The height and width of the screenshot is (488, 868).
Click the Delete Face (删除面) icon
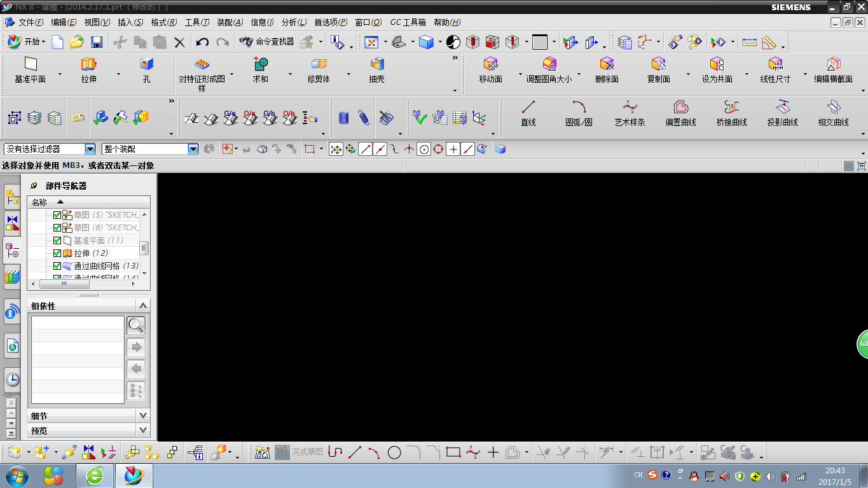pos(607,64)
